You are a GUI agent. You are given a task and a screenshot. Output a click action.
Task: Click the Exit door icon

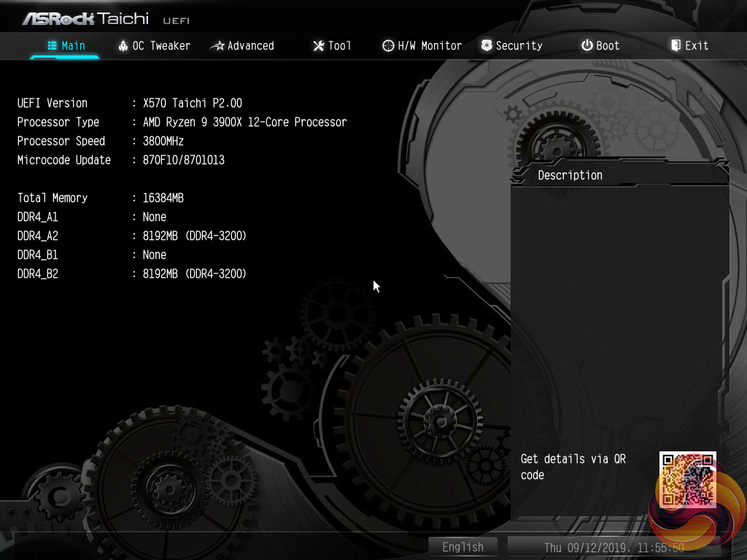pos(676,45)
